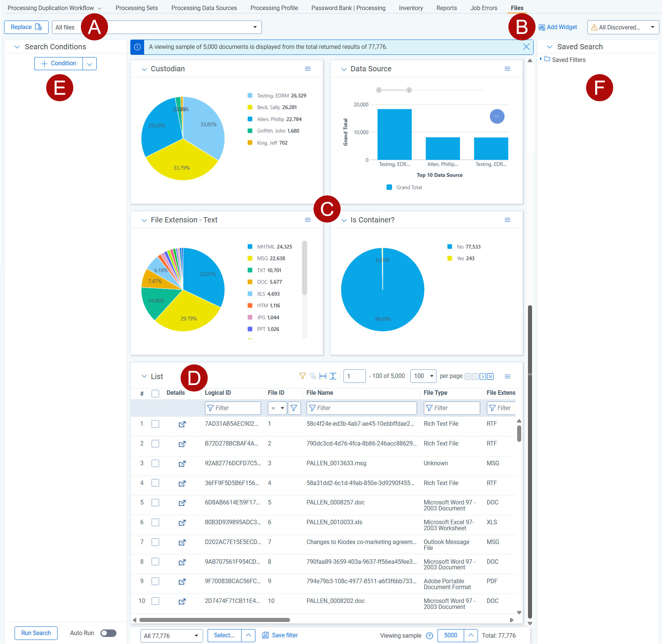The height and width of the screenshot is (644, 662).
Task: Go to the last page of the list
Action: (x=490, y=376)
